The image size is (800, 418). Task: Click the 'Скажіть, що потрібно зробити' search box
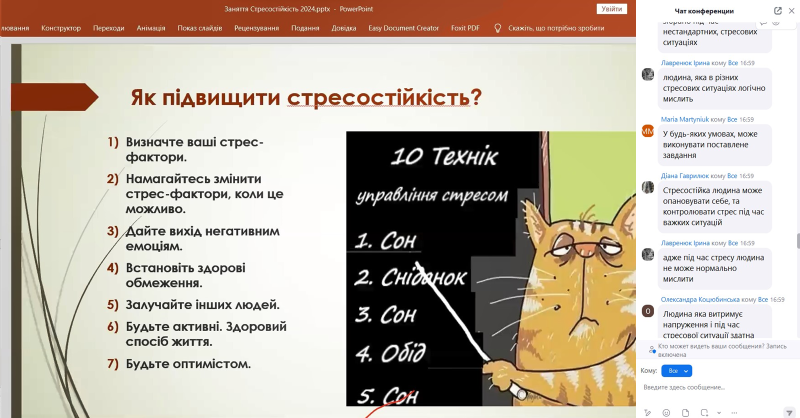coord(556,28)
